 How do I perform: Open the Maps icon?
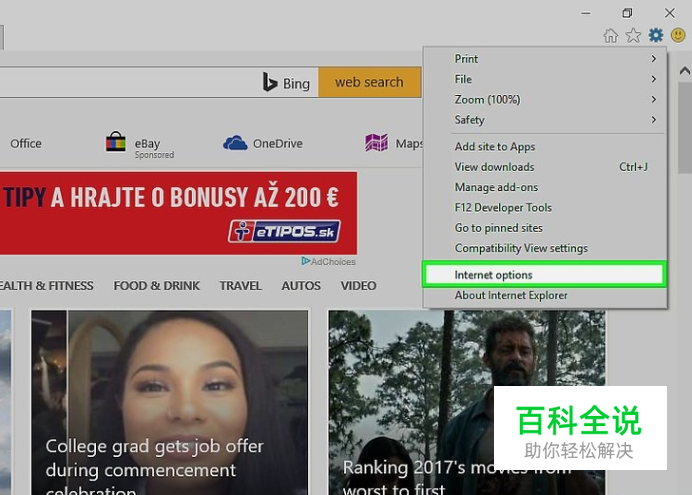[376, 143]
